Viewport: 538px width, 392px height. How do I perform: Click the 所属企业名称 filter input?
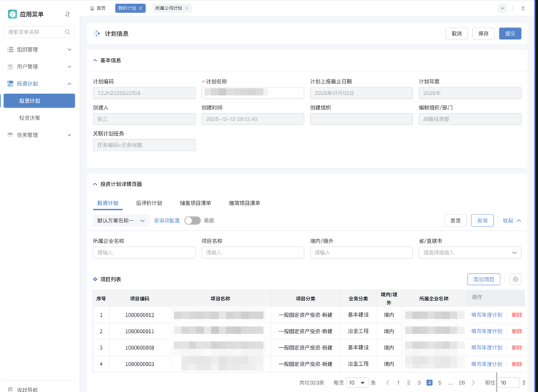point(144,252)
